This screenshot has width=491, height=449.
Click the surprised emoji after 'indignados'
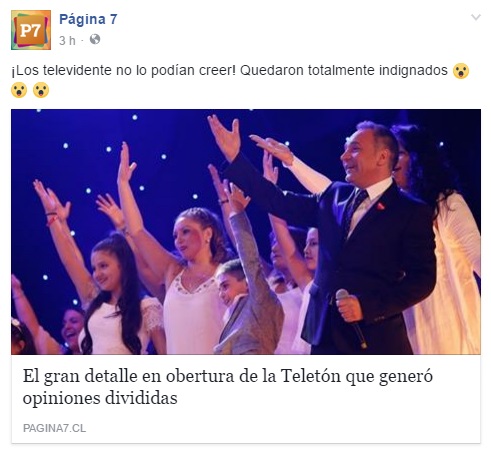tap(461, 71)
